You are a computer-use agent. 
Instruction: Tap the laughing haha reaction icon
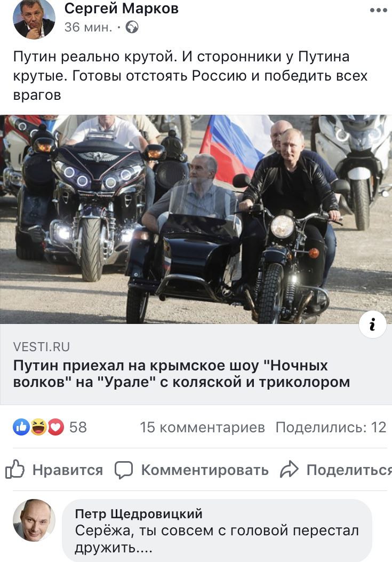[x=38, y=427]
